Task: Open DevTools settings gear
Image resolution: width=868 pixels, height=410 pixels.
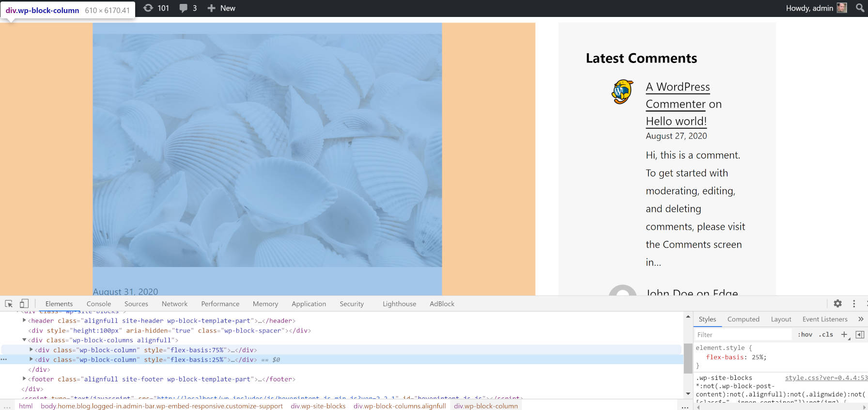Action: click(x=837, y=303)
